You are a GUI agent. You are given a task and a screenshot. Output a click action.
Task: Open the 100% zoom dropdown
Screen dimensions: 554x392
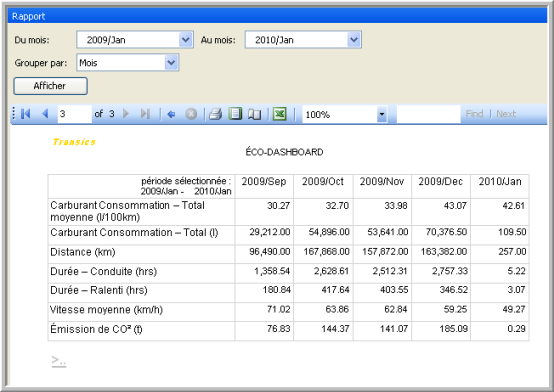[x=382, y=114]
